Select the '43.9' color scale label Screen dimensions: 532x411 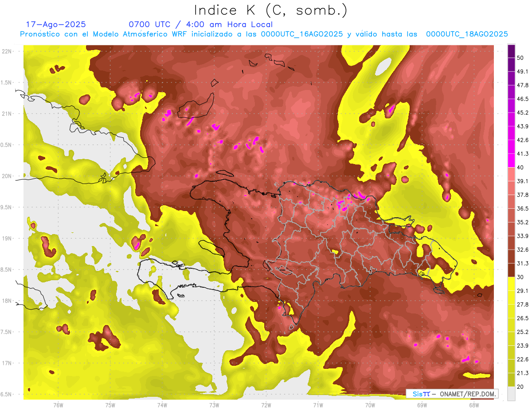tap(523, 126)
